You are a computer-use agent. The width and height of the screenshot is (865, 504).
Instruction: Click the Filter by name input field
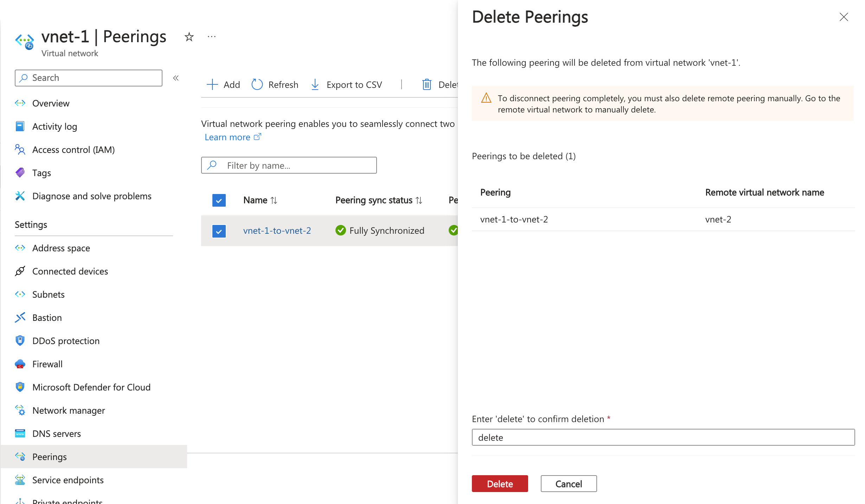289,165
